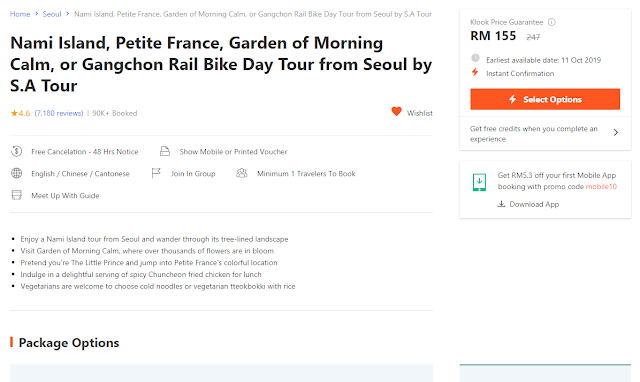Viewport: 640px width, 382px height.
Task: Click the Meet Up With Guide bus icon
Action: (16, 195)
